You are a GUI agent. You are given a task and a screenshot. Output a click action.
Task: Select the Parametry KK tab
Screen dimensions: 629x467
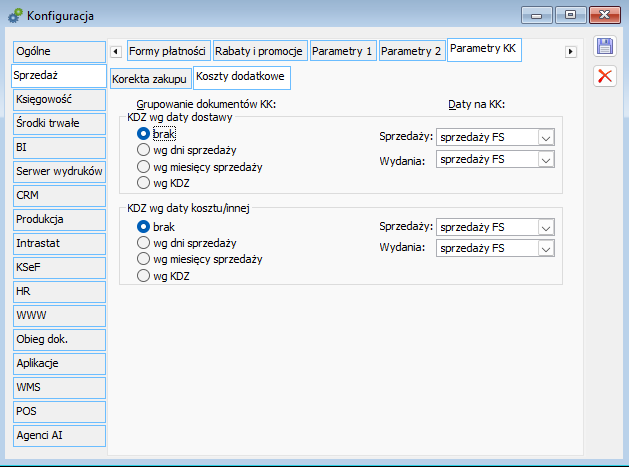coord(484,49)
